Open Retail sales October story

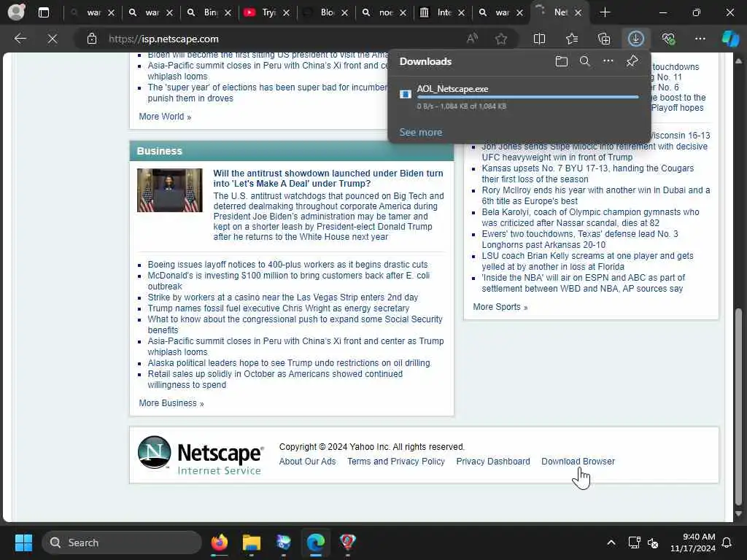275,379
